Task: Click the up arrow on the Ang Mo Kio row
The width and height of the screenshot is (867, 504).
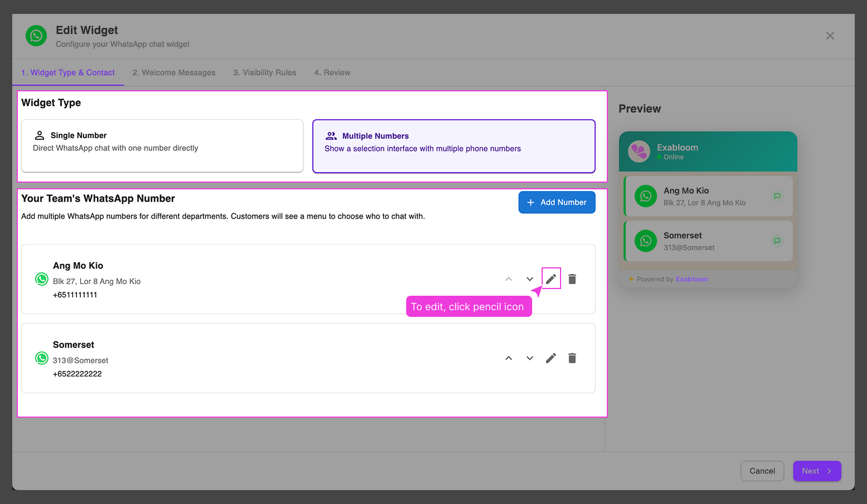Action: 508,278
